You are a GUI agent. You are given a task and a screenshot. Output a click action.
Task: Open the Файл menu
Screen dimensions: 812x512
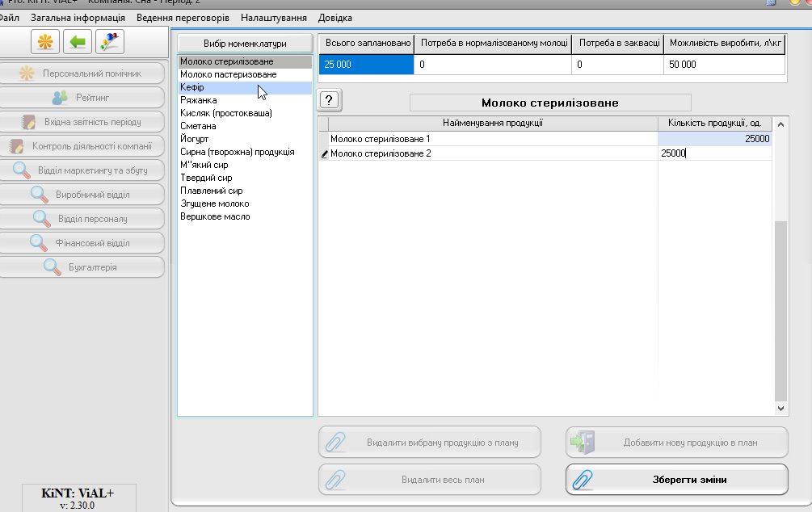[10, 18]
